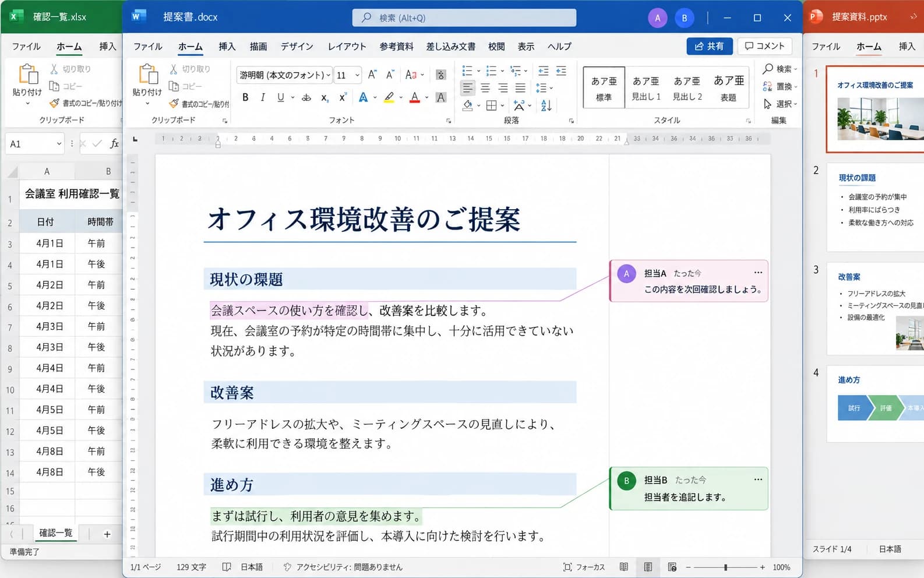This screenshot has height=578, width=924.
Task: Click the コメント button in Word
Action: tap(765, 46)
